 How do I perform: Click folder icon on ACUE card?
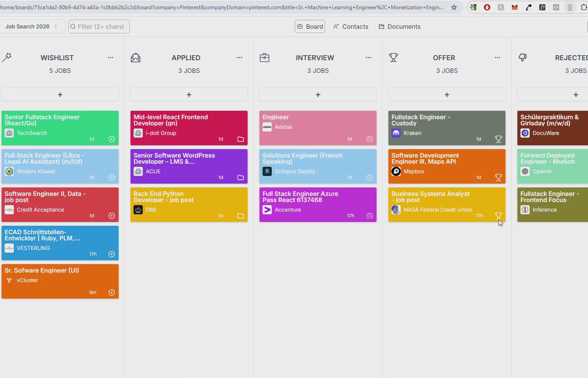(241, 177)
